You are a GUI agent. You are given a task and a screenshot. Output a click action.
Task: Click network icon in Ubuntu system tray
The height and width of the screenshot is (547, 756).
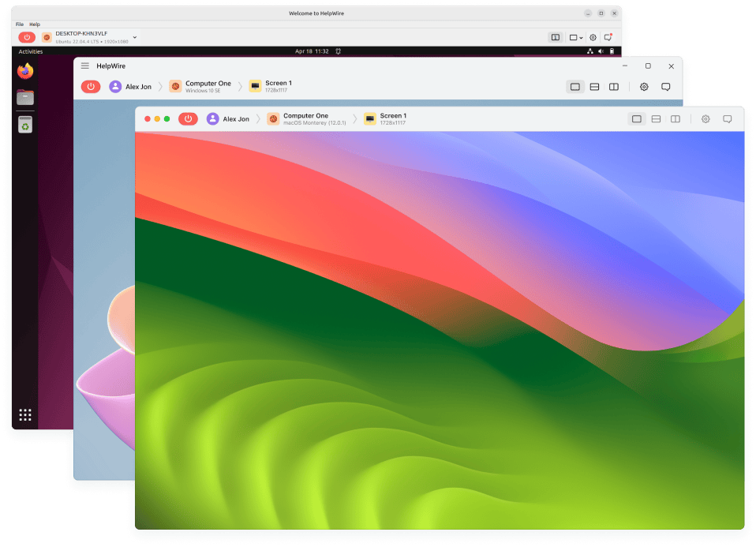[x=589, y=51]
